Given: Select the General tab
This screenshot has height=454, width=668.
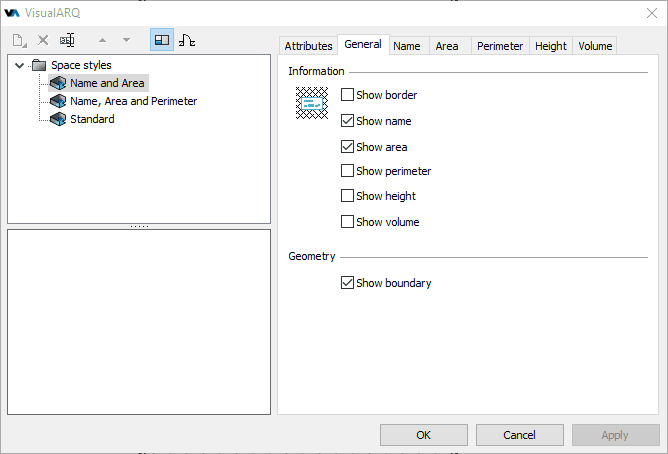Looking at the screenshot, I should click(x=363, y=44).
